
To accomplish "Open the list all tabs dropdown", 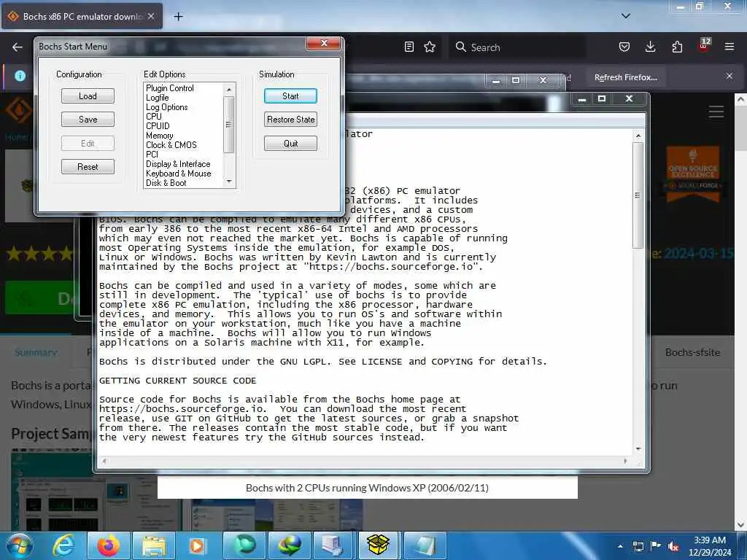I will click(x=625, y=16).
